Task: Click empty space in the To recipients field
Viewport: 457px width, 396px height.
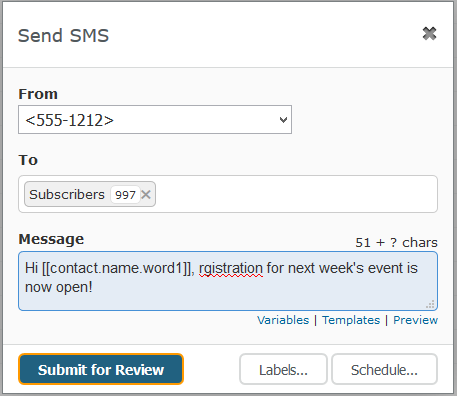Action: pos(296,194)
